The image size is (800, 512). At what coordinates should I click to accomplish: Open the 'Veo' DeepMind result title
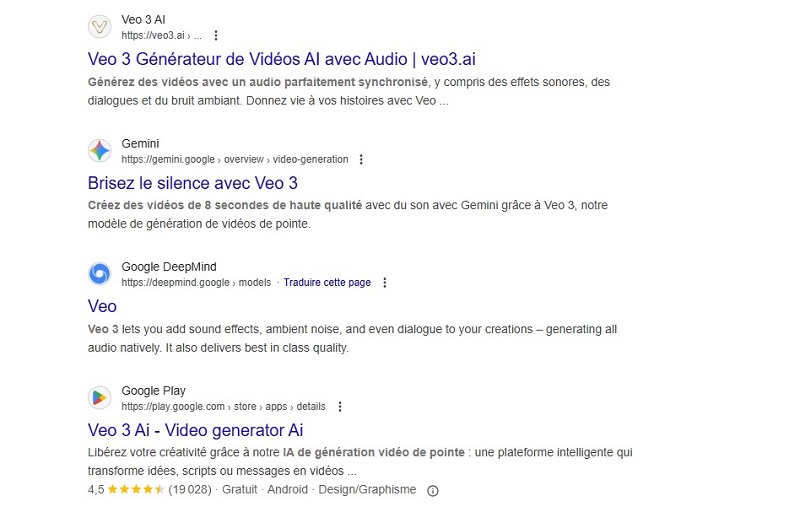(102, 306)
